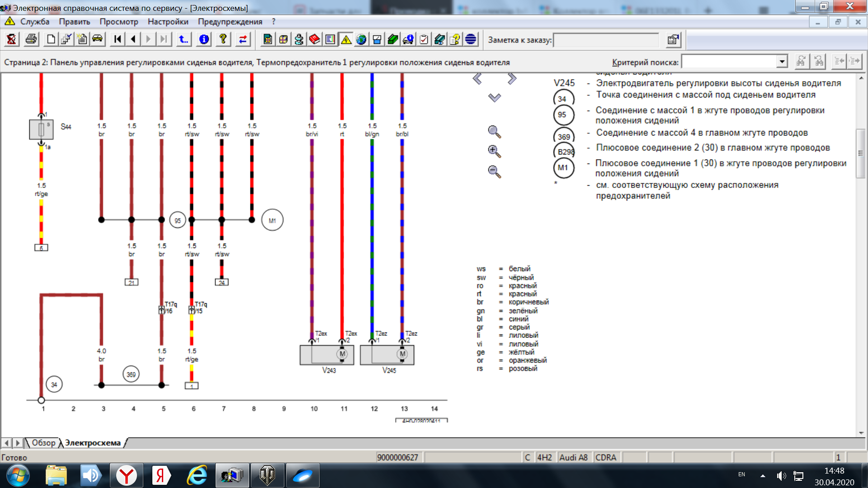Zoom in with the plus magnifier
868x488 pixels.
[494, 151]
